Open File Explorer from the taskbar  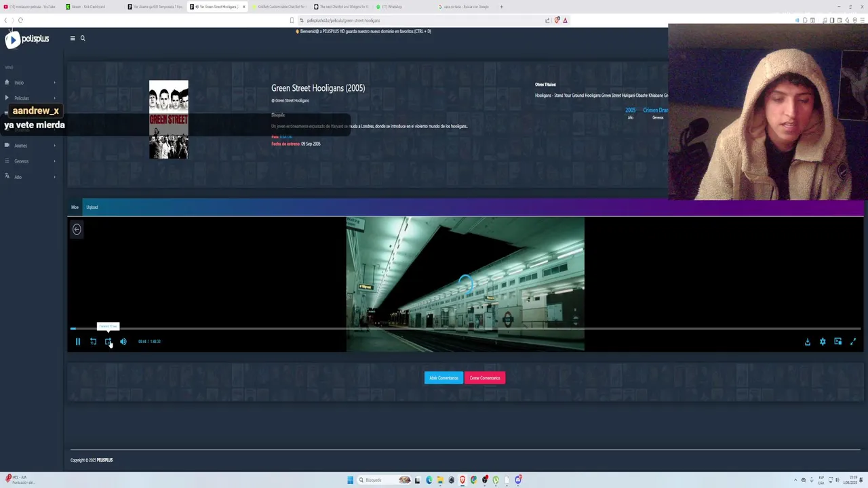pyautogui.click(x=440, y=480)
